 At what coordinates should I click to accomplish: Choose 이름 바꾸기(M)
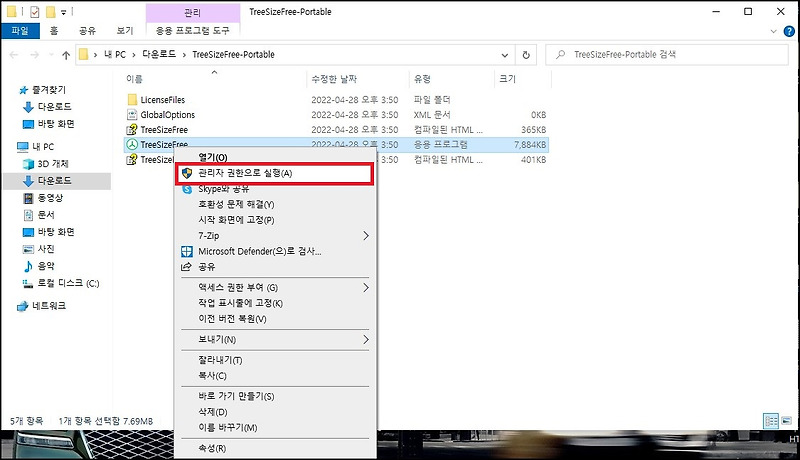pyautogui.click(x=275, y=428)
